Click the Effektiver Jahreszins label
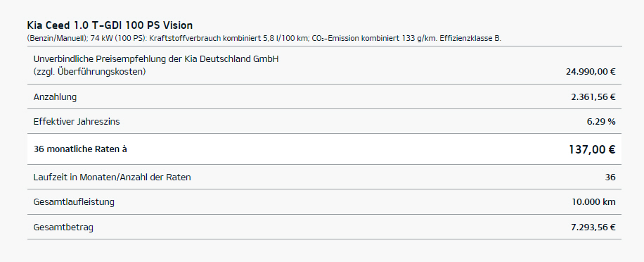This screenshot has width=644, height=262. coord(77,122)
